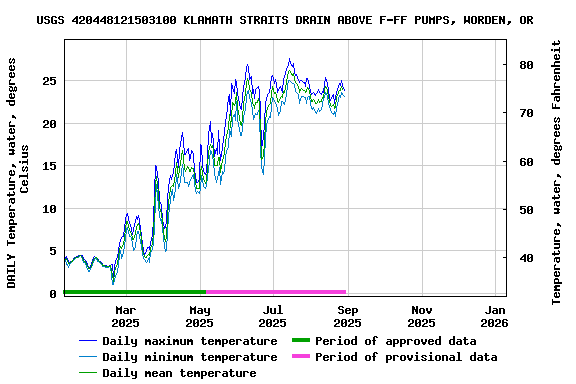Click the 70 tick on Fahrenheit axis
576x384 pixels.
point(526,113)
